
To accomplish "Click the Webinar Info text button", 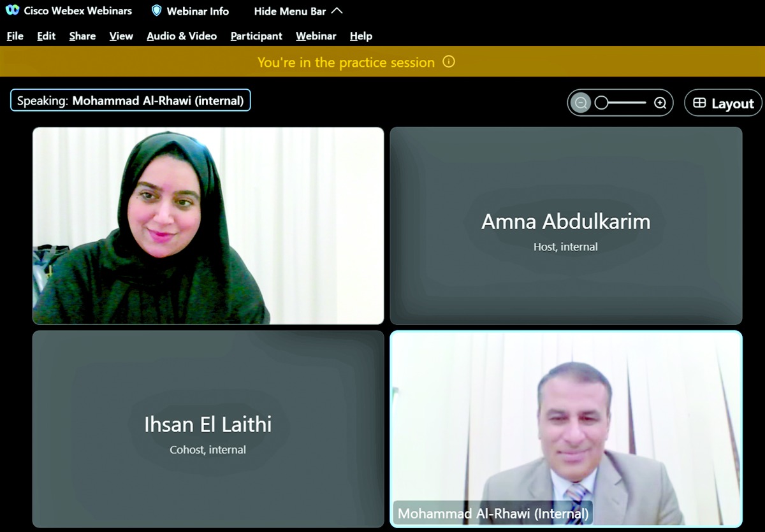I will pyautogui.click(x=198, y=11).
